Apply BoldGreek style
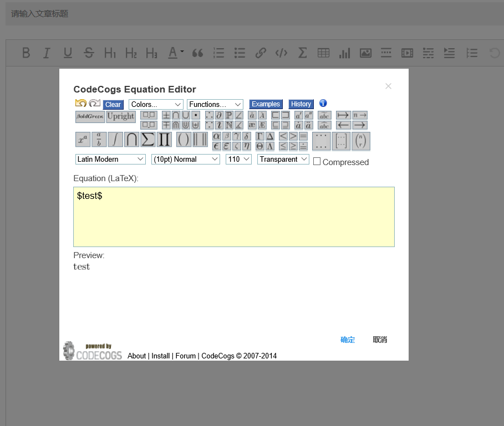This screenshot has height=426, width=504. (x=90, y=116)
